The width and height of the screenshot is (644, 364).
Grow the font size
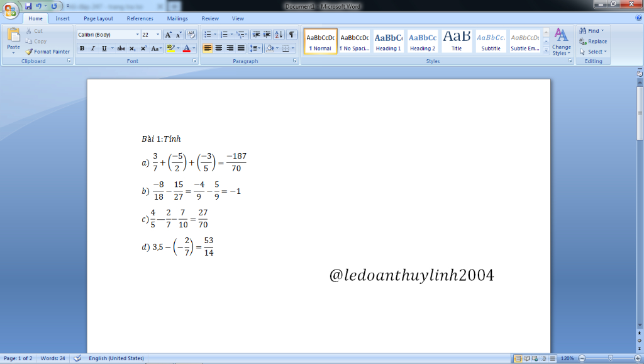click(x=168, y=35)
